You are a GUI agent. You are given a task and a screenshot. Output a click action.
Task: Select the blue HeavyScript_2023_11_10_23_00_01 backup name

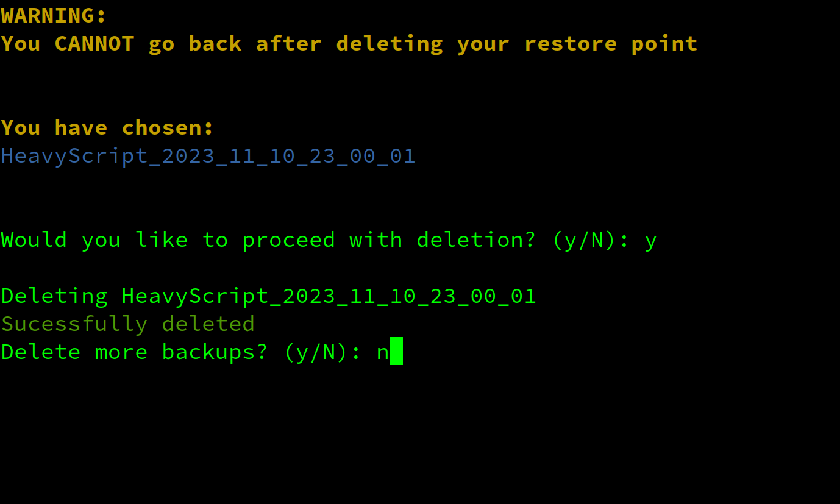point(208,156)
